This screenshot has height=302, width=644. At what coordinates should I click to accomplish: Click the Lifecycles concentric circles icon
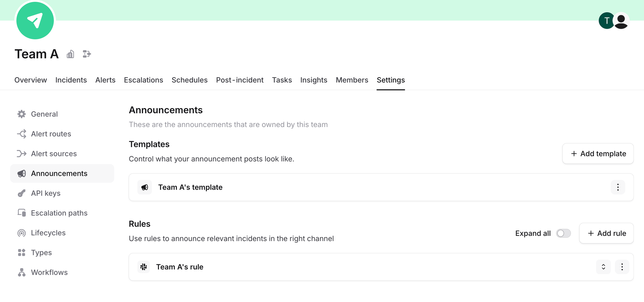click(x=22, y=233)
